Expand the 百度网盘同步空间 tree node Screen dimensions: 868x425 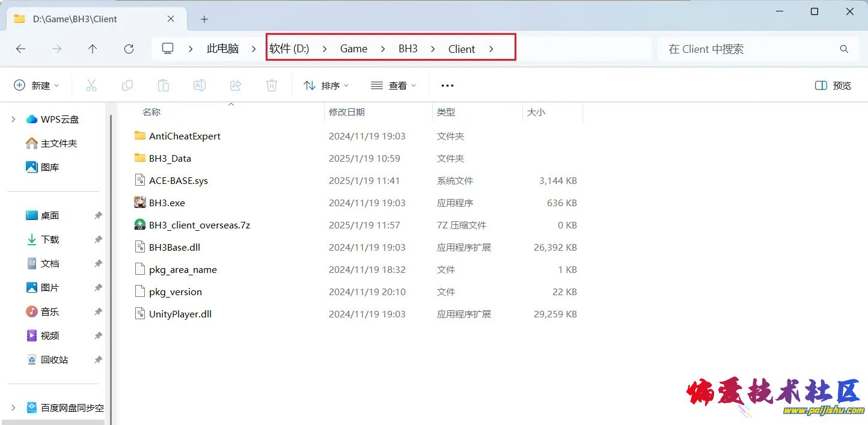click(x=13, y=408)
